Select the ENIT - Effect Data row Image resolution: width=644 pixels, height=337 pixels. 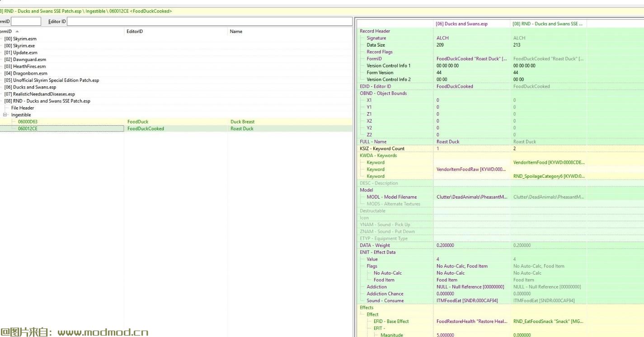(377, 252)
